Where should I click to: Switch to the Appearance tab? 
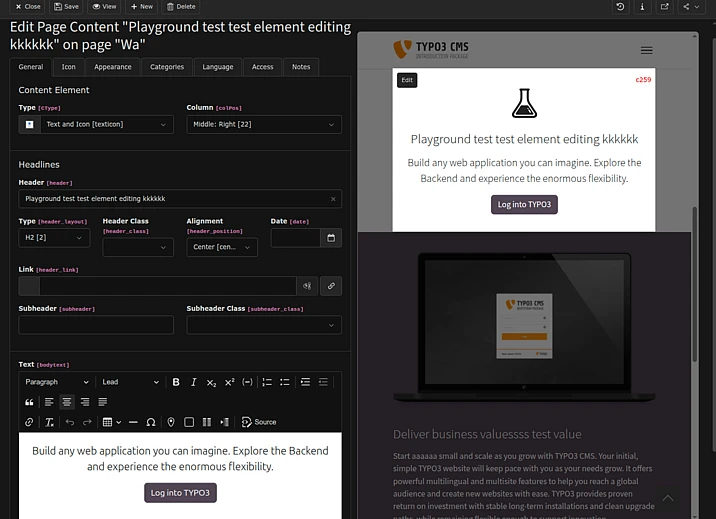point(113,67)
